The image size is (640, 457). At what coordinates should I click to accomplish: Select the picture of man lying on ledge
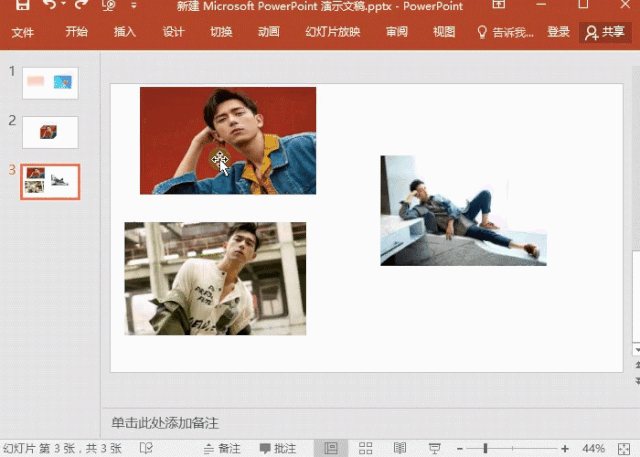[463, 211]
